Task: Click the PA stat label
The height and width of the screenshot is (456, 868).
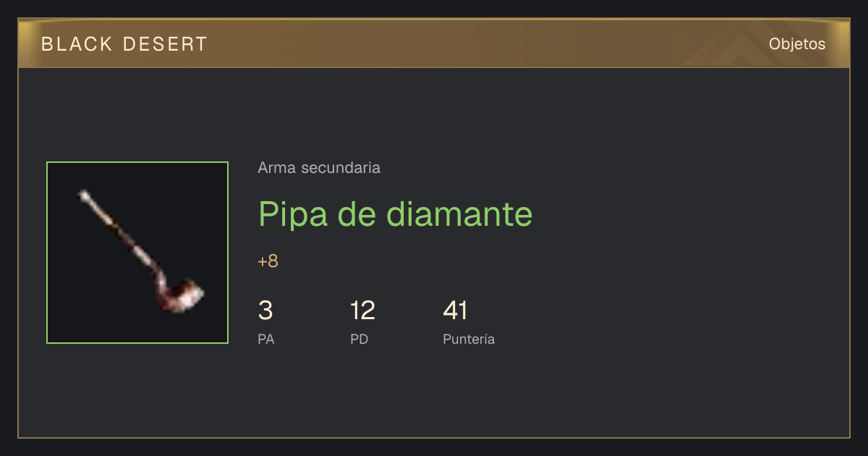Action: pyautogui.click(x=266, y=339)
